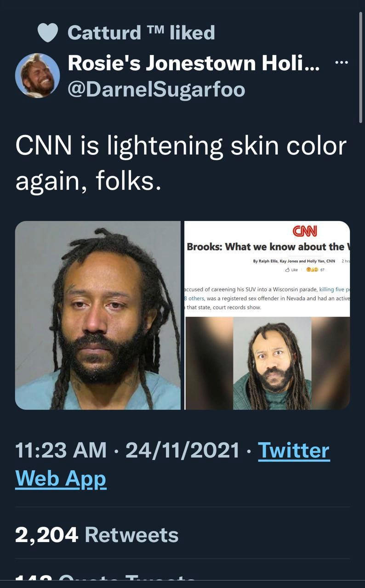
Task: Click the blue 'killing five' article link
Action: (334, 289)
